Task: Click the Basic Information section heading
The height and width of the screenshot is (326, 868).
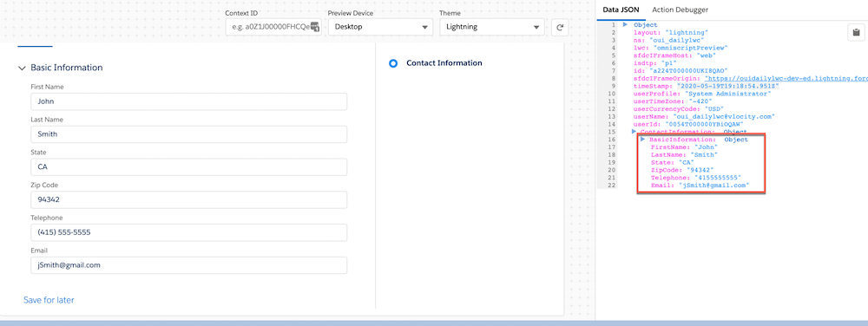Action: [67, 68]
